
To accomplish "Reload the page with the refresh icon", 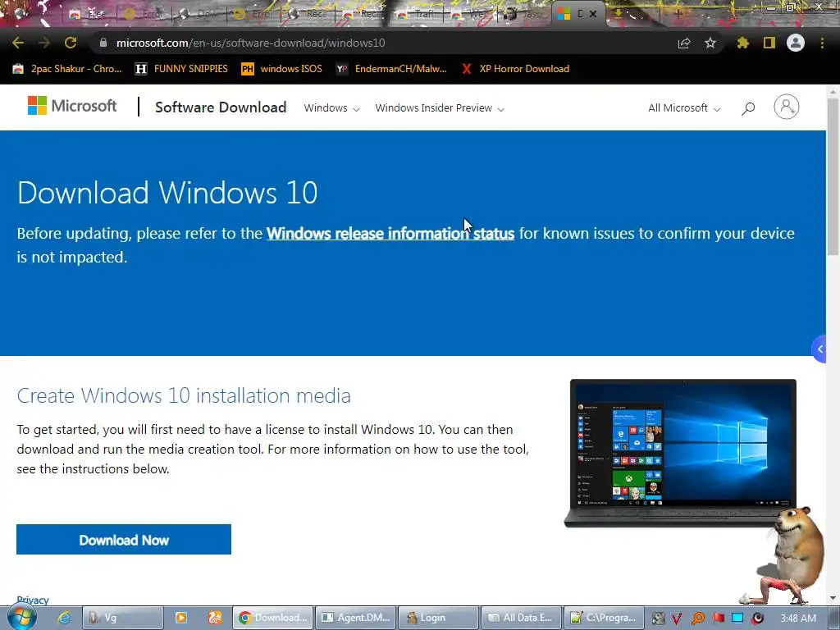I will (x=71, y=43).
